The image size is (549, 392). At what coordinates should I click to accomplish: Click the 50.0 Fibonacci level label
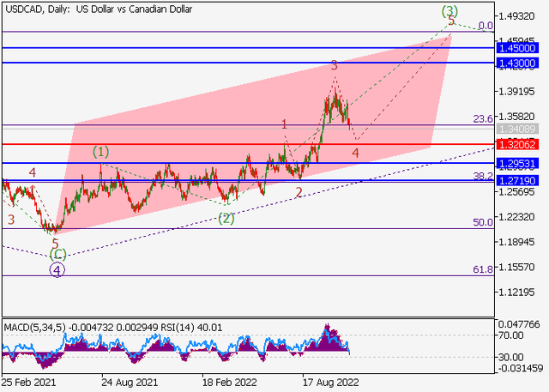pos(482,222)
